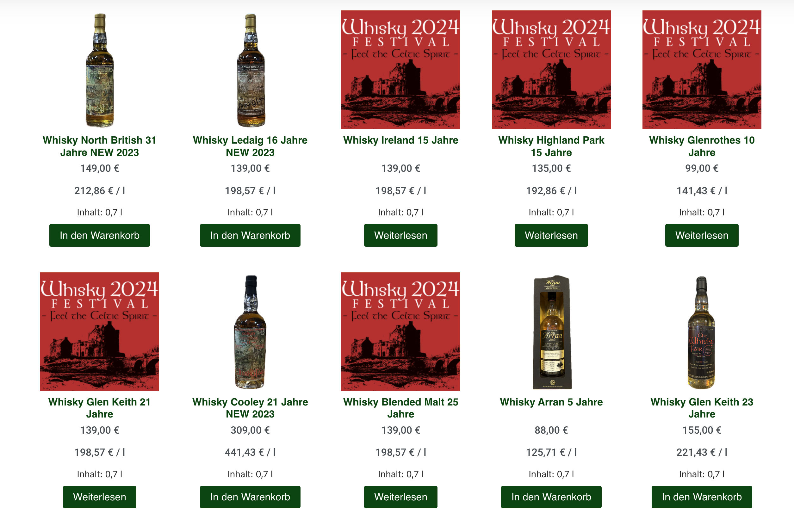Open the North British 31 bottle image
This screenshot has width=794, height=532.
click(x=99, y=70)
